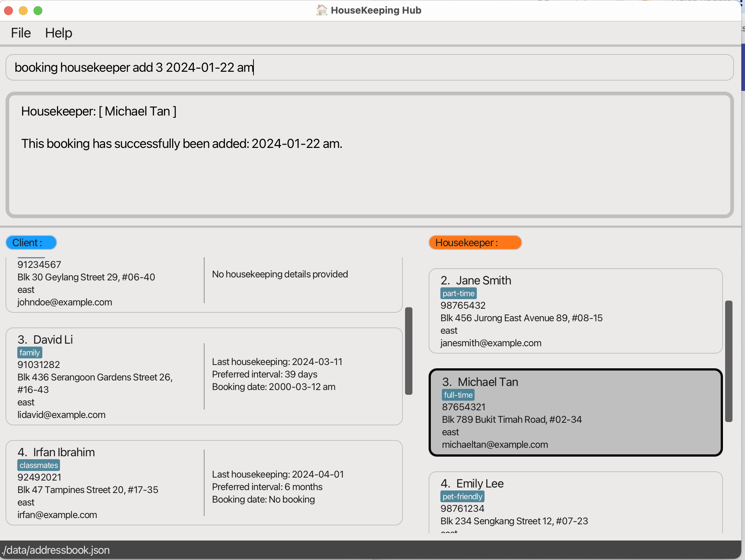The image size is (745, 560).
Task: Click the part-time tag on Jane Smith
Action: (x=458, y=293)
